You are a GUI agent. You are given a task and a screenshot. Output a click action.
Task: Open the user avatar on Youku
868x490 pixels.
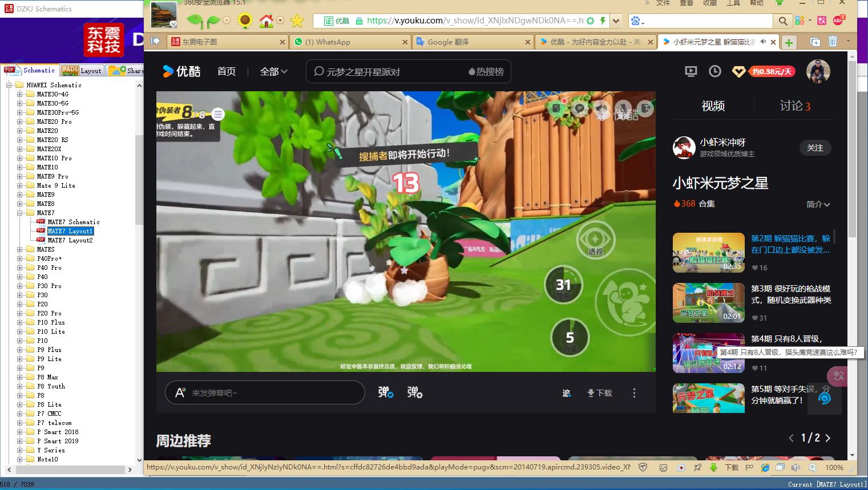tap(818, 71)
